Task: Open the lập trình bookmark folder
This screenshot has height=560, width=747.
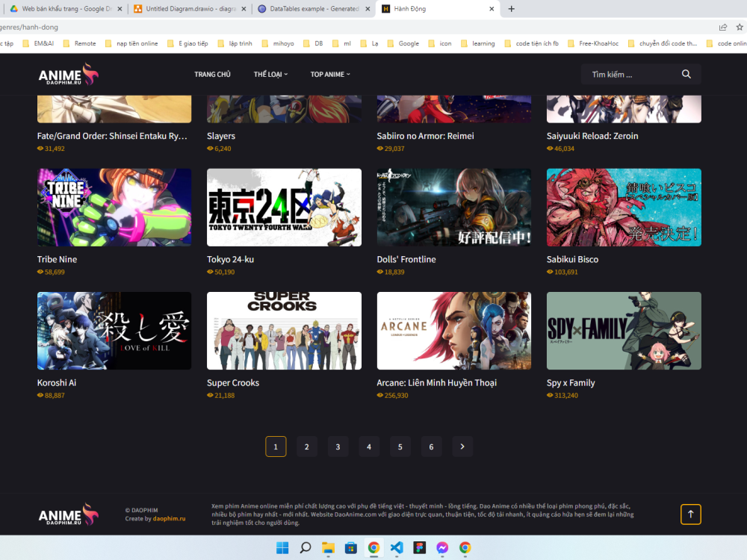Action: tap(235, 43)
